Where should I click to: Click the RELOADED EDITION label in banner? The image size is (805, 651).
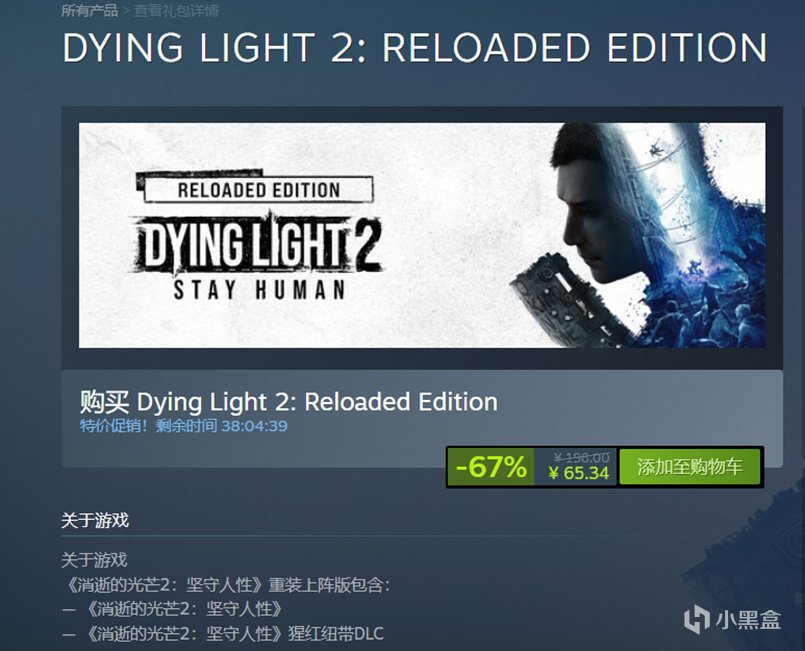click(259, 190)
